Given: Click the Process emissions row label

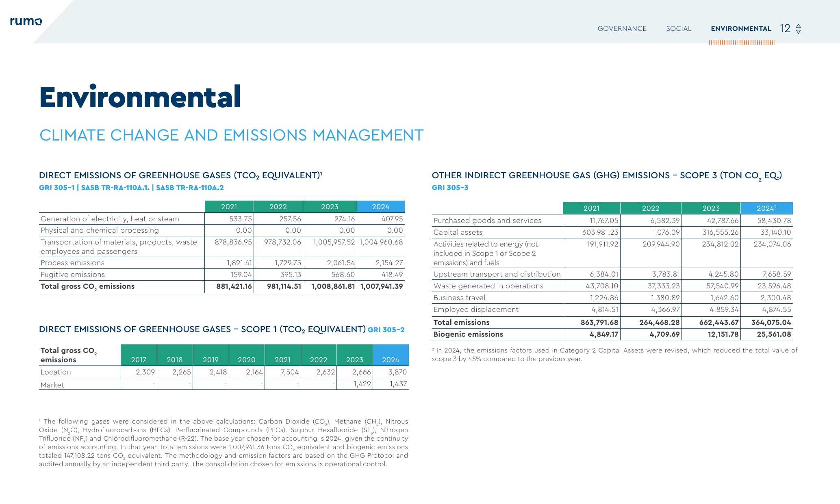Looking at the screenshot, I should pos(72,263).
